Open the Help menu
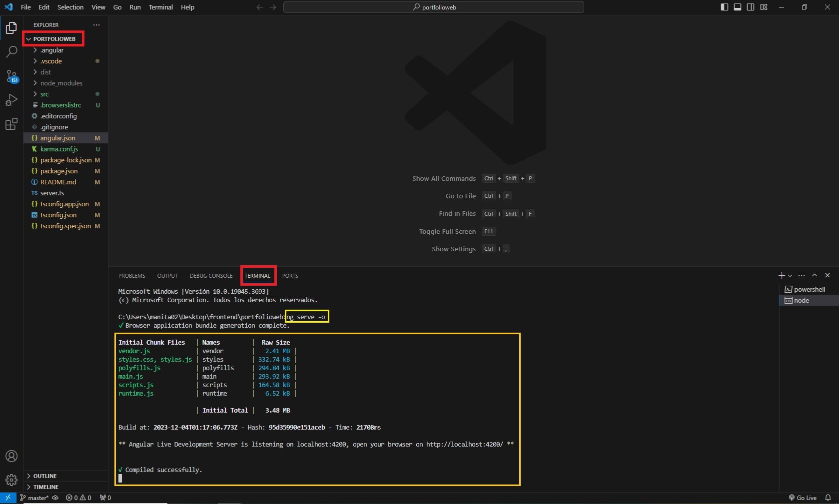Screen dimensions: 839x504 [x=187, y=7]
